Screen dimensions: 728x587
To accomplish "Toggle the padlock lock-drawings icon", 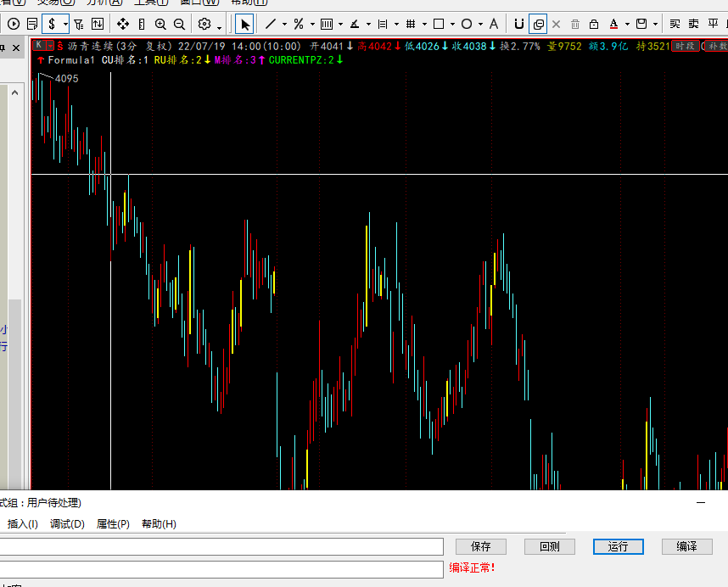I will point(594,24).
